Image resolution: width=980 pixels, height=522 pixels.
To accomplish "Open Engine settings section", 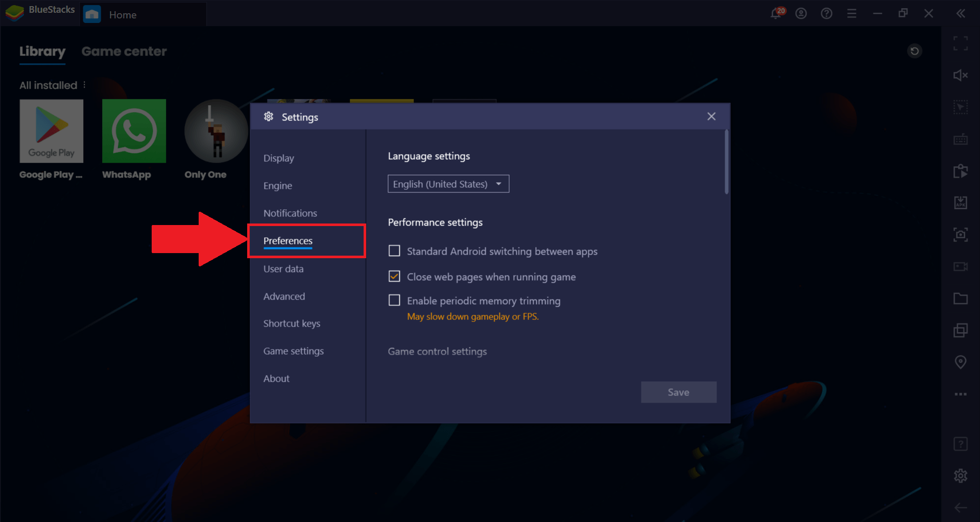I will coord(278,186).
